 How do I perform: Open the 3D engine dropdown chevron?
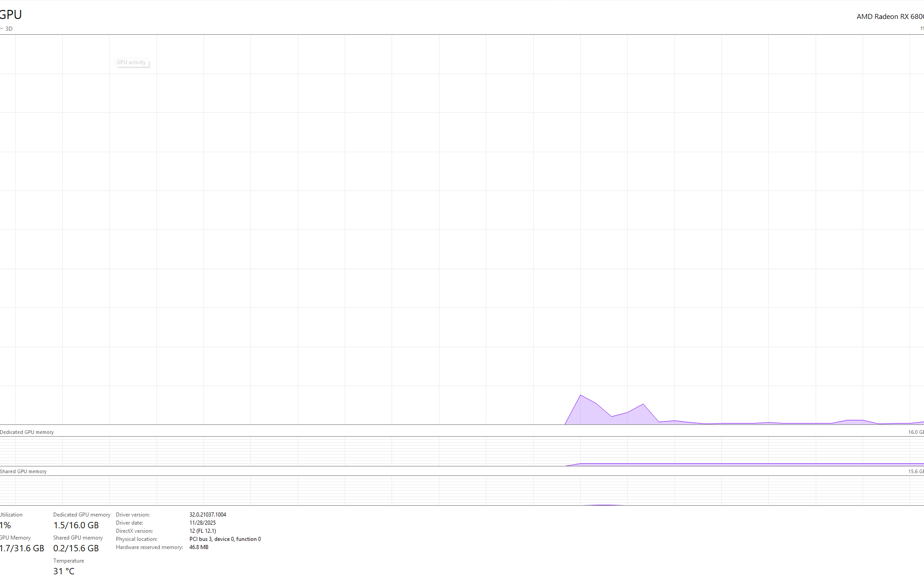(2, 29)
